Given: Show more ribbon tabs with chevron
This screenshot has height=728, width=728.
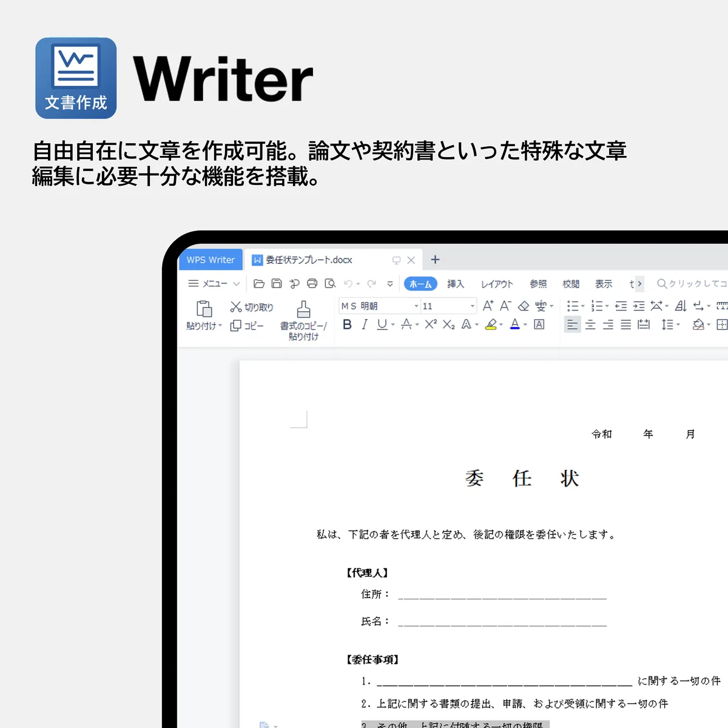Looking at the screenshot, I should [x=639, y=283].
